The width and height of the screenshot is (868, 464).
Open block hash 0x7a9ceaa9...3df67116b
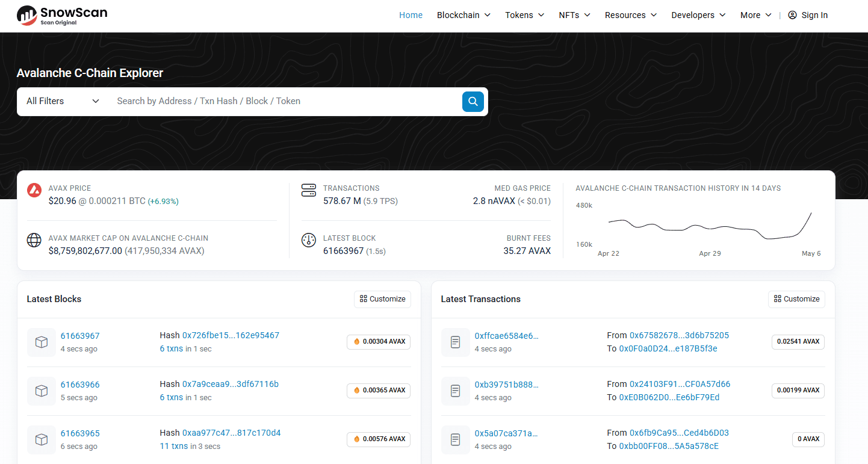coord(231,384)
